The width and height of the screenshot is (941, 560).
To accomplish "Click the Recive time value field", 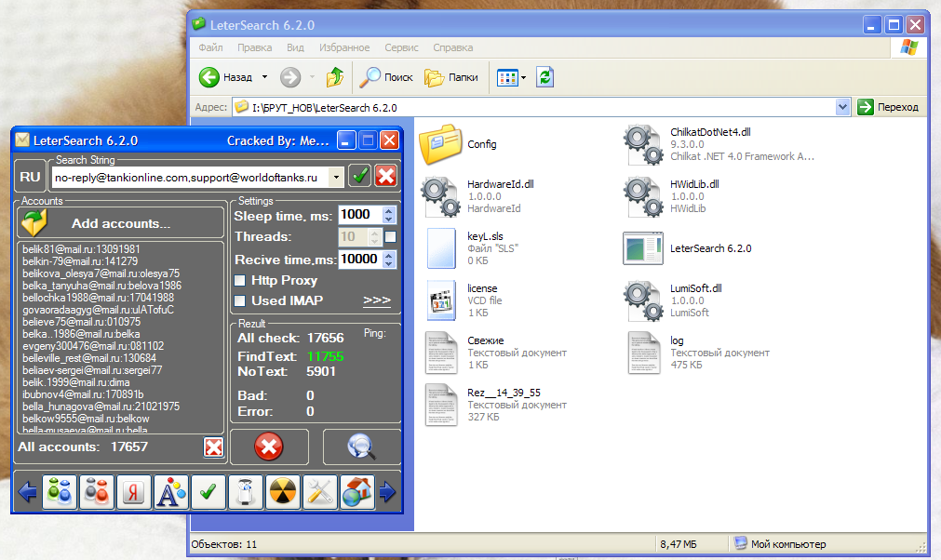I will tap(359, 259).
